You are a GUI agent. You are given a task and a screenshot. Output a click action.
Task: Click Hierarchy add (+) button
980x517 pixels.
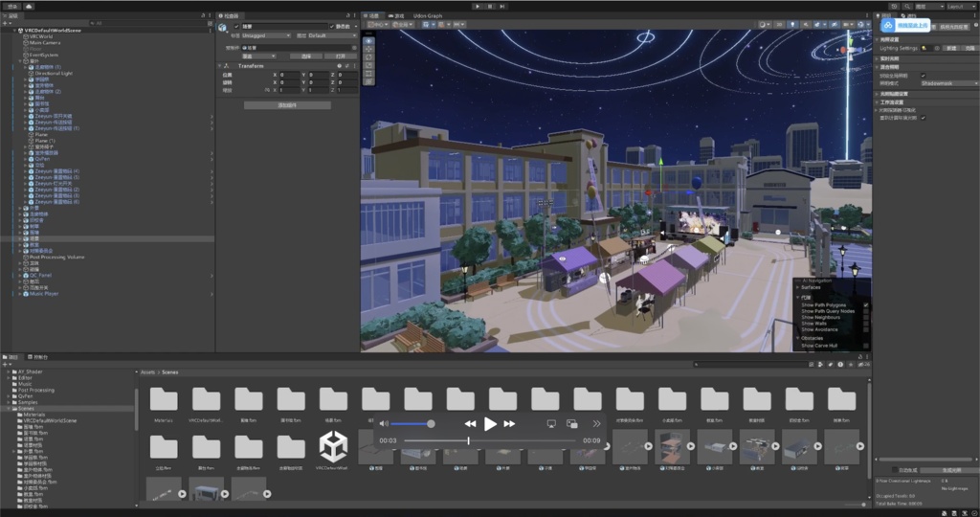coord(5,23)
